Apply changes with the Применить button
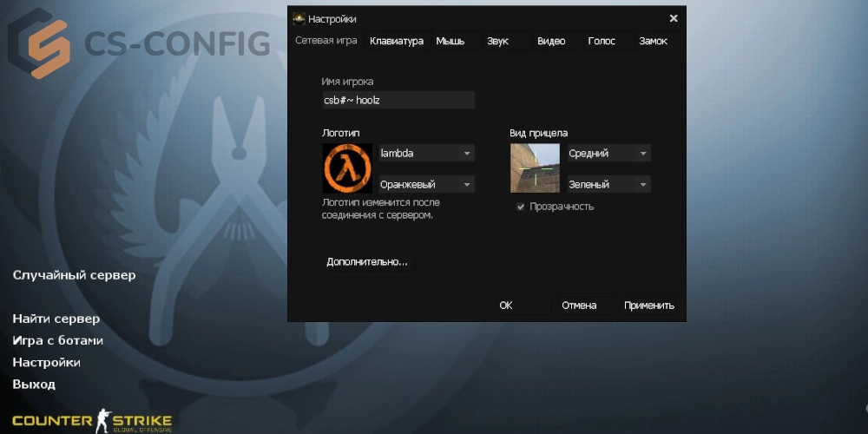 [648, 306]
